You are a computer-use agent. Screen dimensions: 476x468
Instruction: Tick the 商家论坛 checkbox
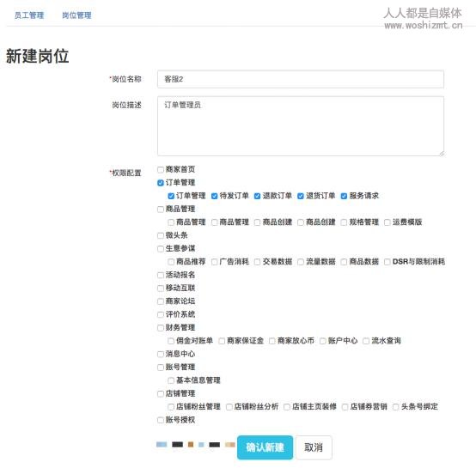point(161,301)
